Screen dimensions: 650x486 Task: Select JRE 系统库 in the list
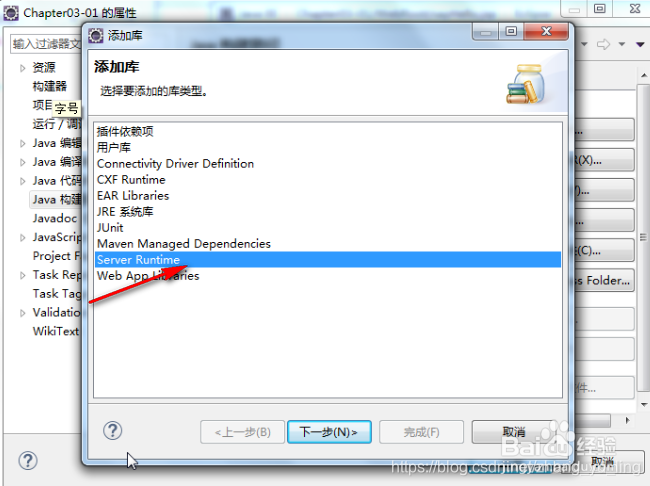click(125, 211)
